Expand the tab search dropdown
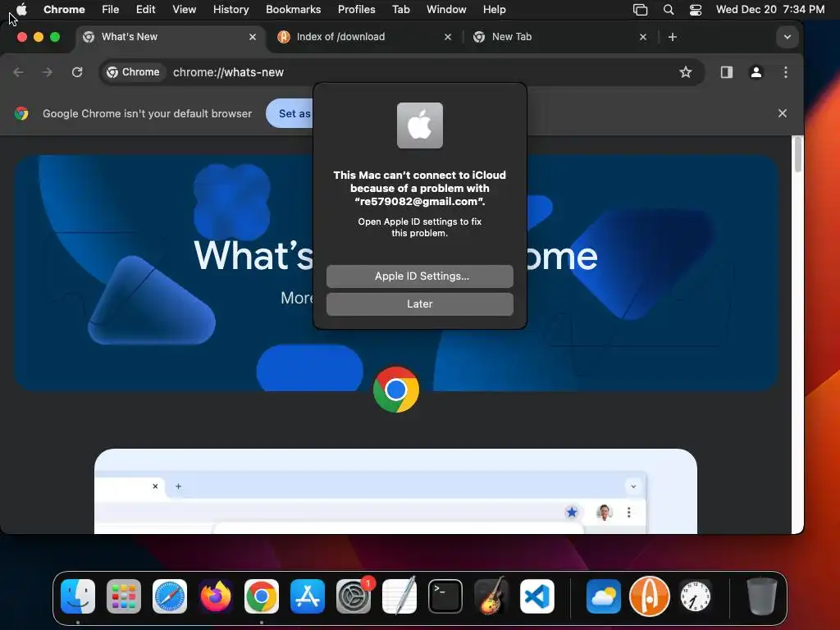Image resolution: width=840 pixels, height=630 pixels. [x=787, y=37]
